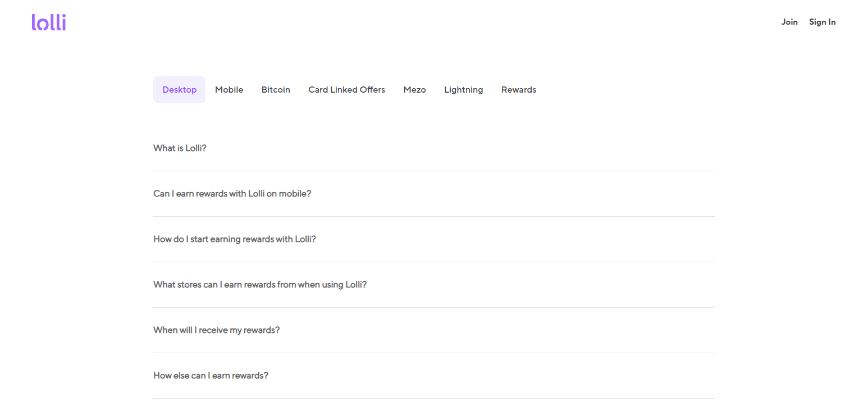
Task: Switch to Card Linked Offers tab
Action: [347, 90]
